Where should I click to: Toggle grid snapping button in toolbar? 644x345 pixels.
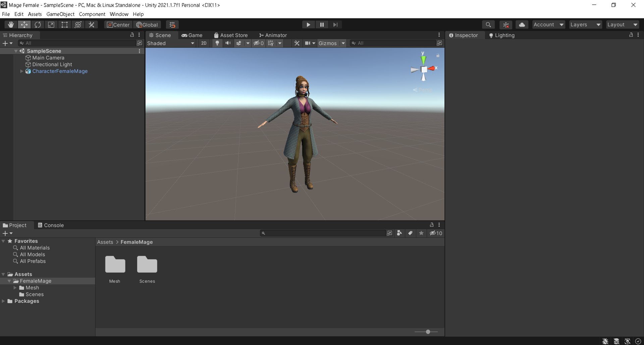tap(172, 25)
